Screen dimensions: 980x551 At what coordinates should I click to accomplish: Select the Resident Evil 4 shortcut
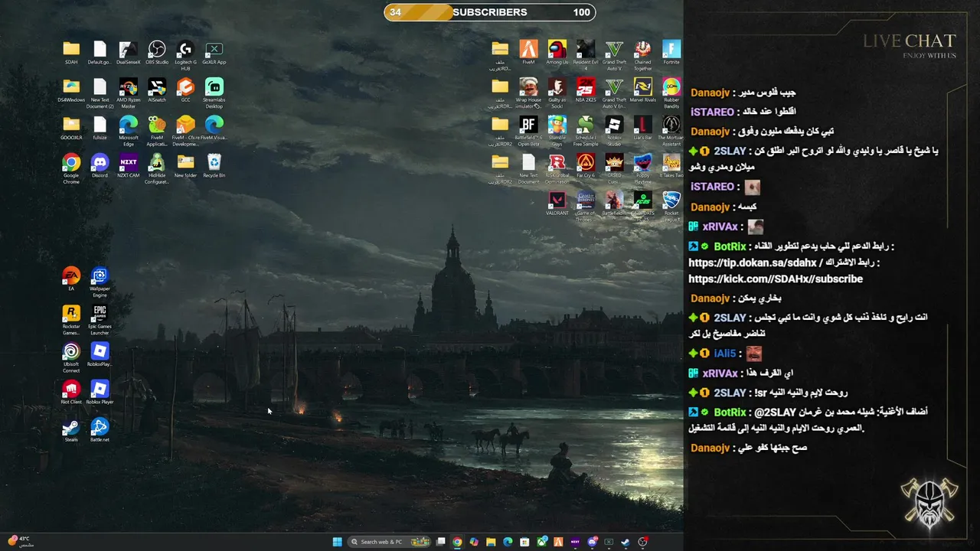click(586, 56)
